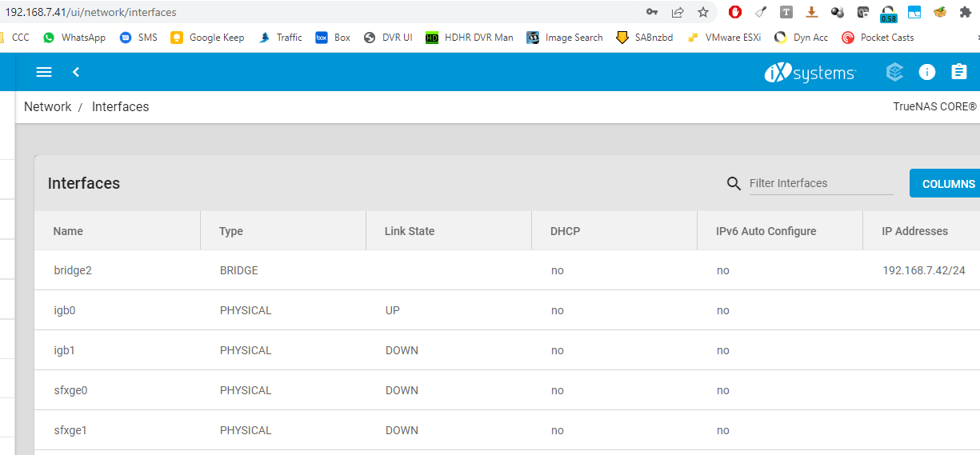Image resolution: width=980 pixels, height=455 pixels.
Task: Open the TrueCommand status icon
Action: click(895, 72)
